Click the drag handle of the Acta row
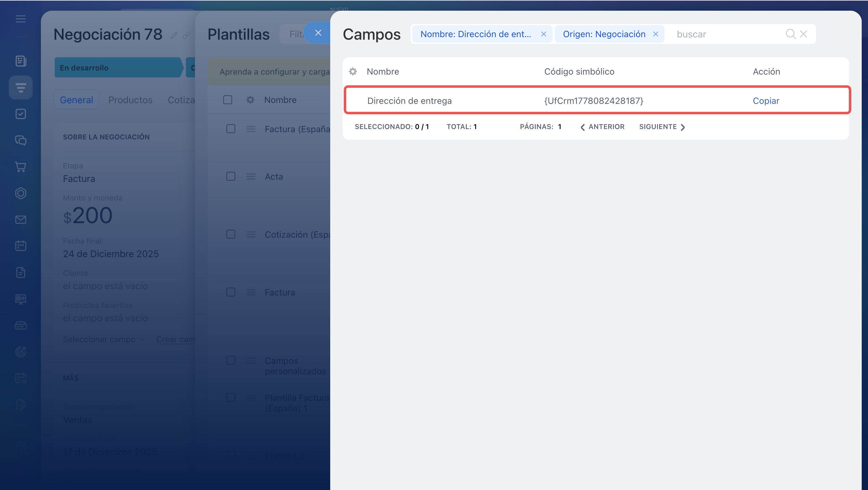 (x=251, y=176)
